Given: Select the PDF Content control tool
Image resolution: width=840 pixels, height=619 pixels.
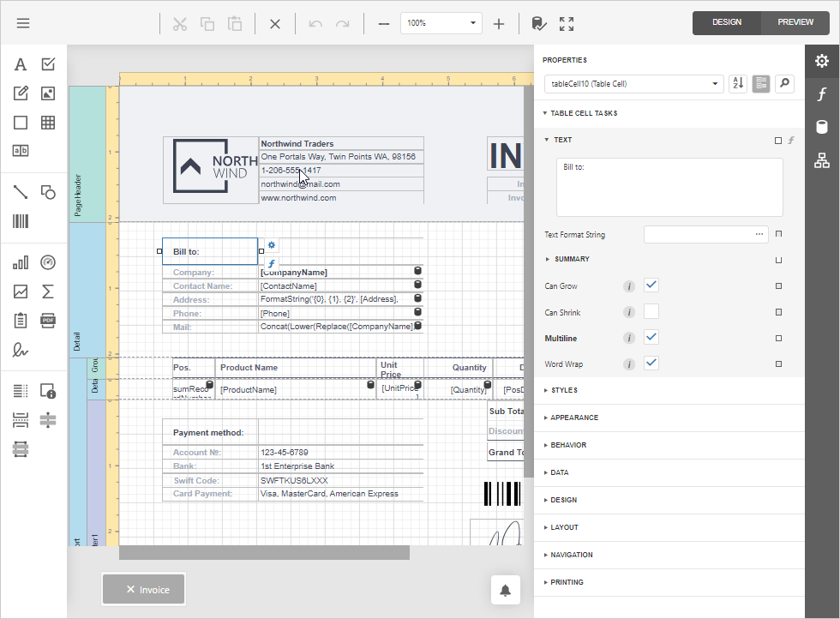Looking at the screenshot, I should tap(48, 321).
